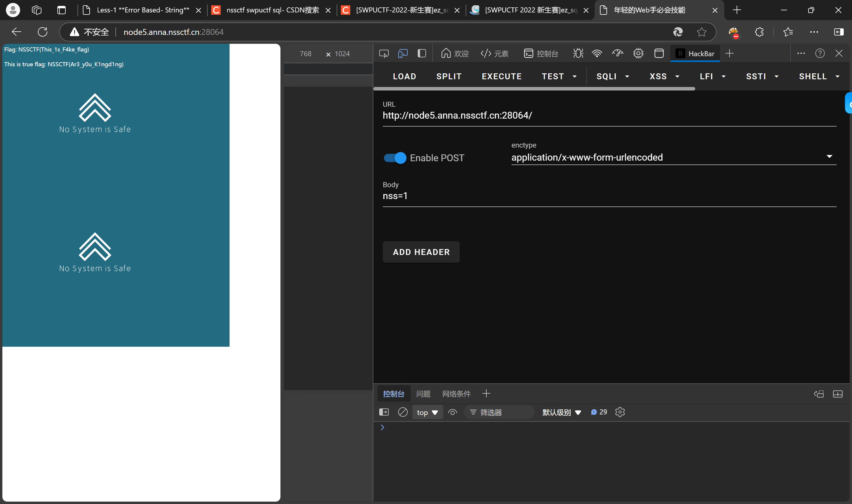
Task: Open DevTools customize ellipsis menu
Action: (x=801, y=53)
